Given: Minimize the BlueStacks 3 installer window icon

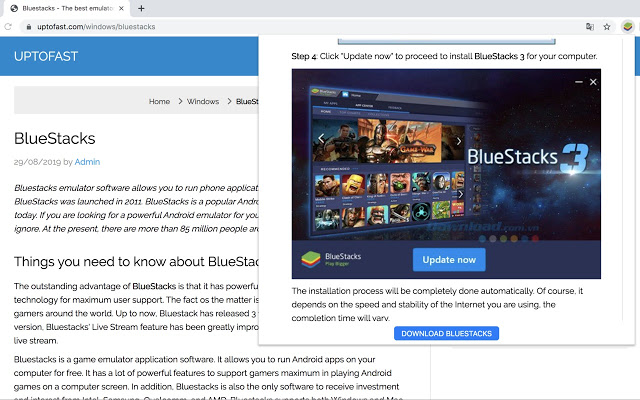Looking at the screenshot, I should (578, 82).
